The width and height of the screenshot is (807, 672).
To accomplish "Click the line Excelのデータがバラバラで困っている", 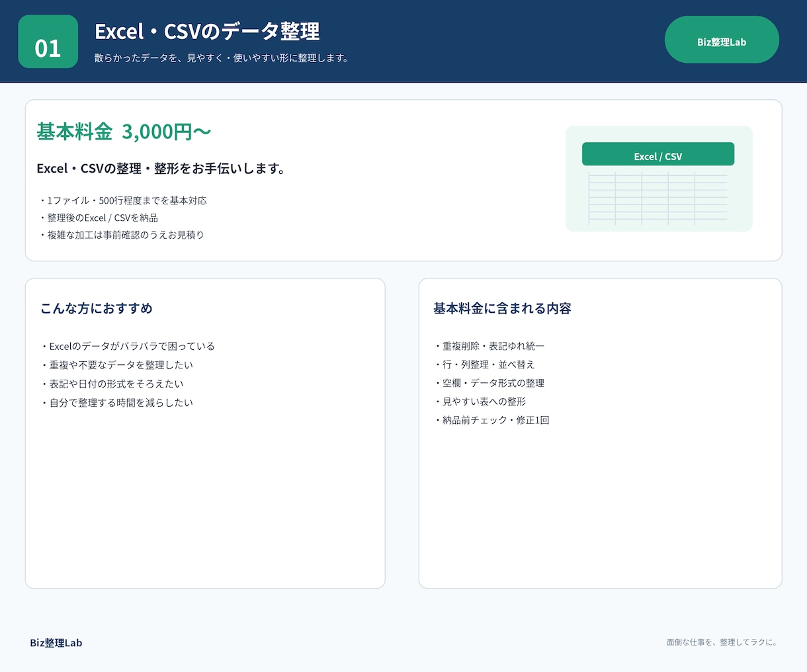I will click(128, 346).
